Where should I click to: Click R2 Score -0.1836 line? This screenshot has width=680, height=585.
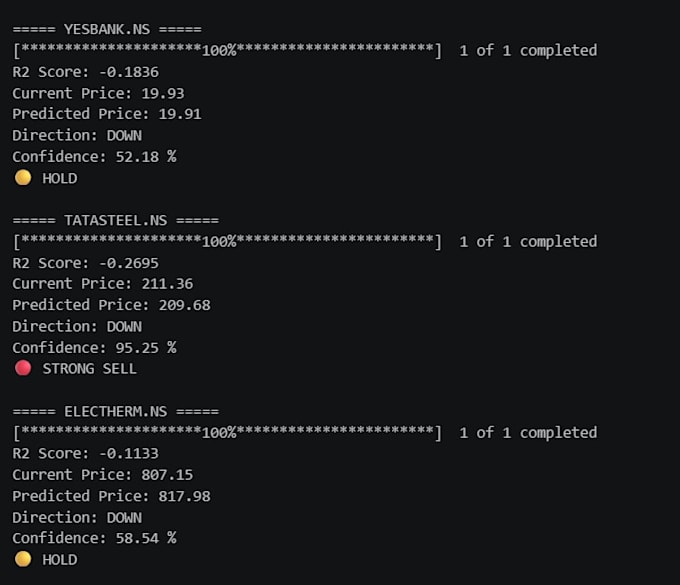(85, 72)
